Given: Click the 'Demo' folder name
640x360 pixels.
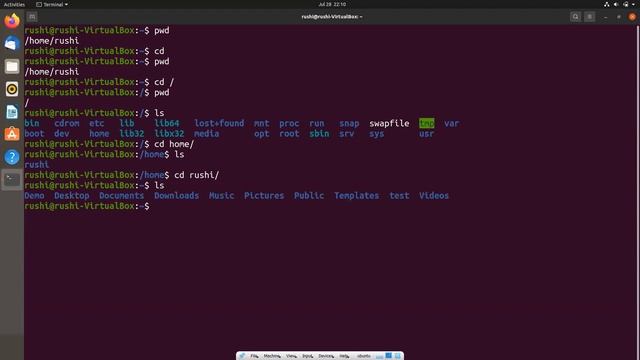Looking at the screenshot, I should (34, 196).
